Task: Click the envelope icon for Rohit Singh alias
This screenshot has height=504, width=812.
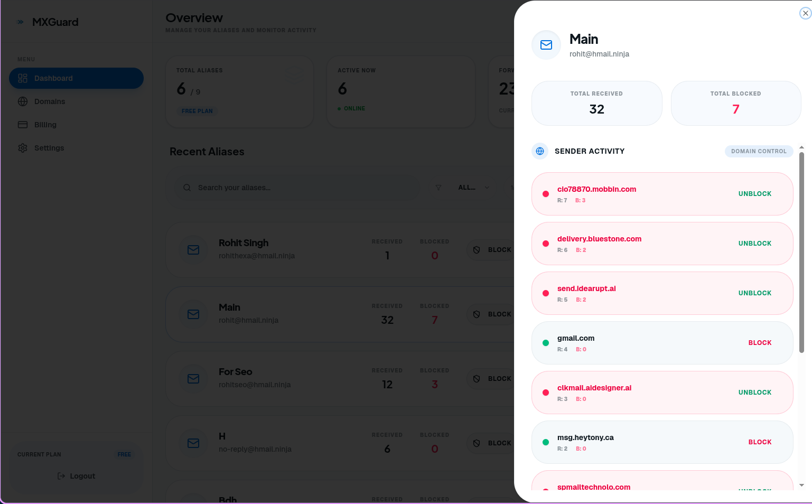Action: pos(193,250)
